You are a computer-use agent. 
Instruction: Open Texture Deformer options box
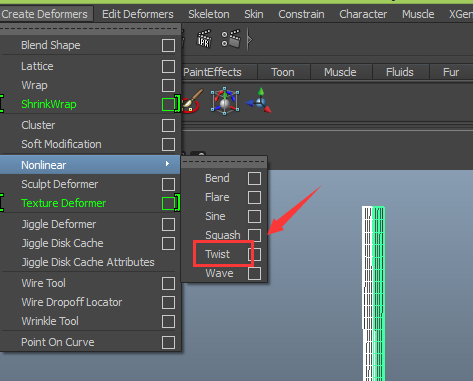tap(168, 203)
